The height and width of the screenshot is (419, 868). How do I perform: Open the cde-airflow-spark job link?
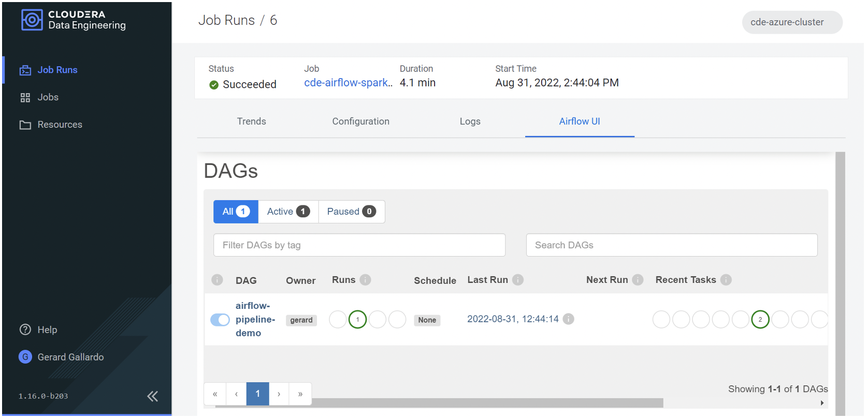tap(348, 83)
